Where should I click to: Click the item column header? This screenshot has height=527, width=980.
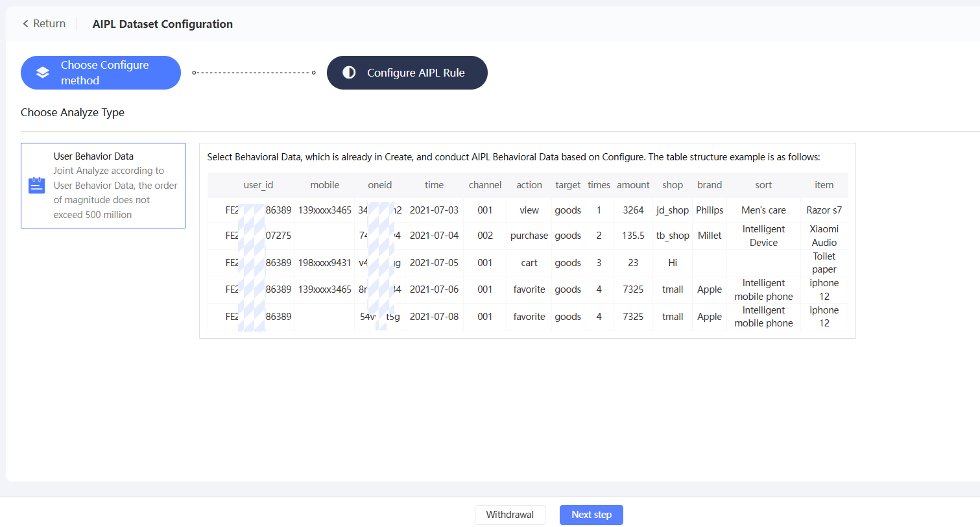824,185
